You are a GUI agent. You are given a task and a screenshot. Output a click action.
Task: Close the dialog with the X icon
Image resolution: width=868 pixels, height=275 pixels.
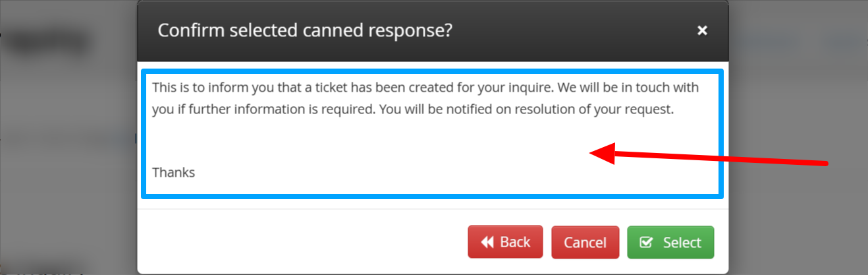pyautogui.click(x=702, y=30)
